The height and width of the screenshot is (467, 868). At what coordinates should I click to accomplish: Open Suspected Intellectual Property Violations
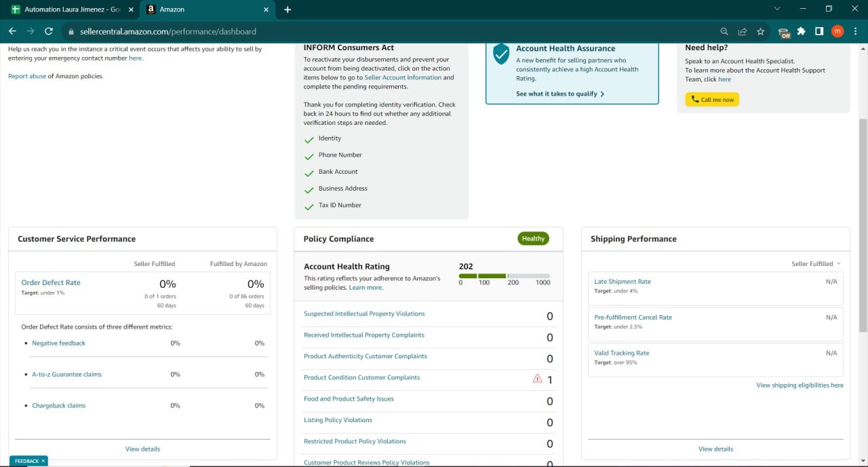click(x=364, y=314)
